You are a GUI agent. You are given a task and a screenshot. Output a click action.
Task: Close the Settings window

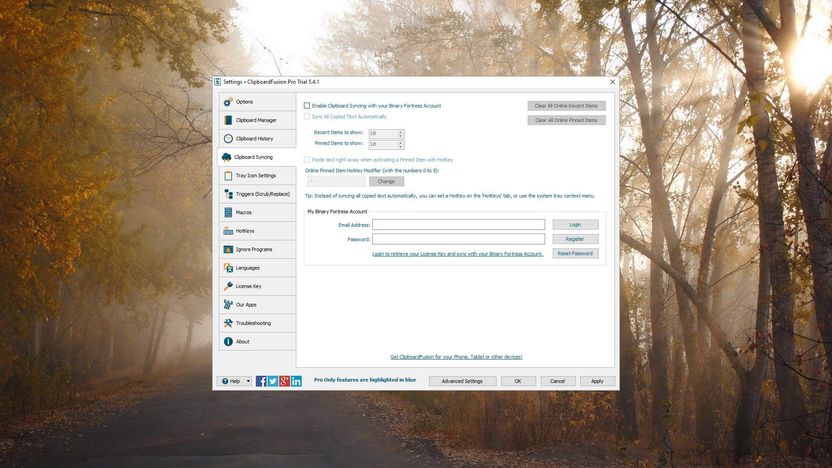click(x=612, y=82)
